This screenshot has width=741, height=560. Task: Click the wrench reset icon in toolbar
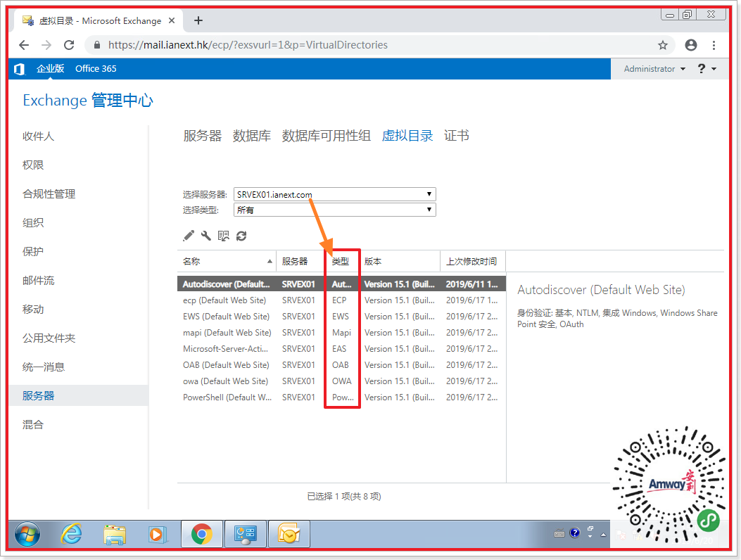click(206, 236)
